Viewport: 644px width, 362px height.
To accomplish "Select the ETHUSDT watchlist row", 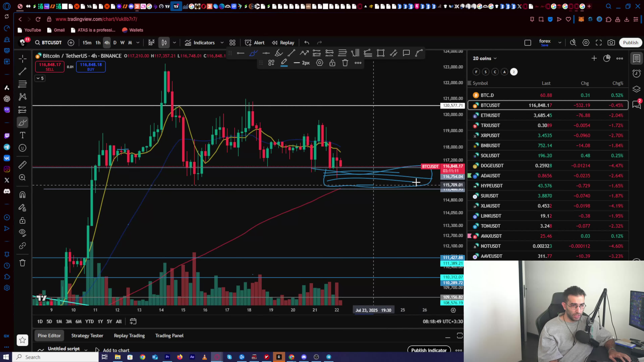I will point(548,115).
